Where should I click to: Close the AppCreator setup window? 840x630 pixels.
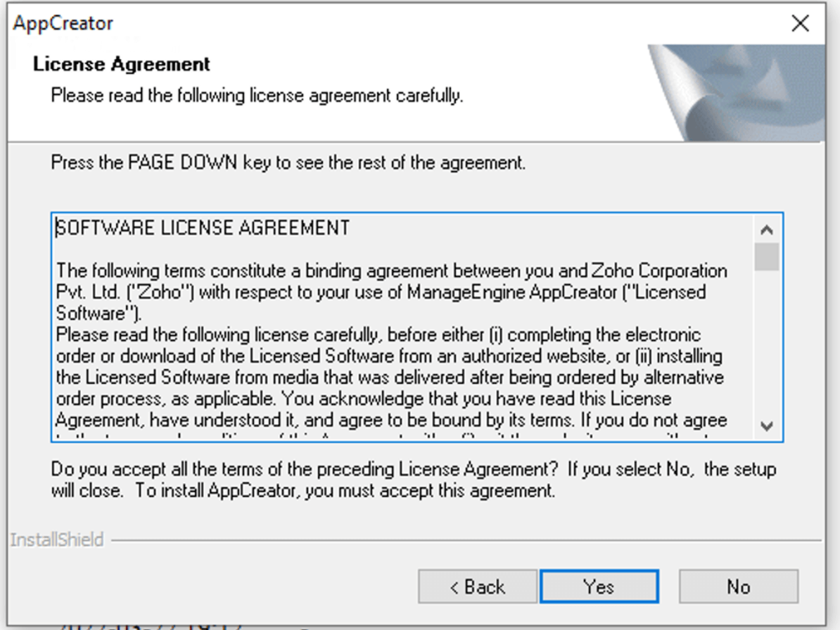[x=800, y=23]
